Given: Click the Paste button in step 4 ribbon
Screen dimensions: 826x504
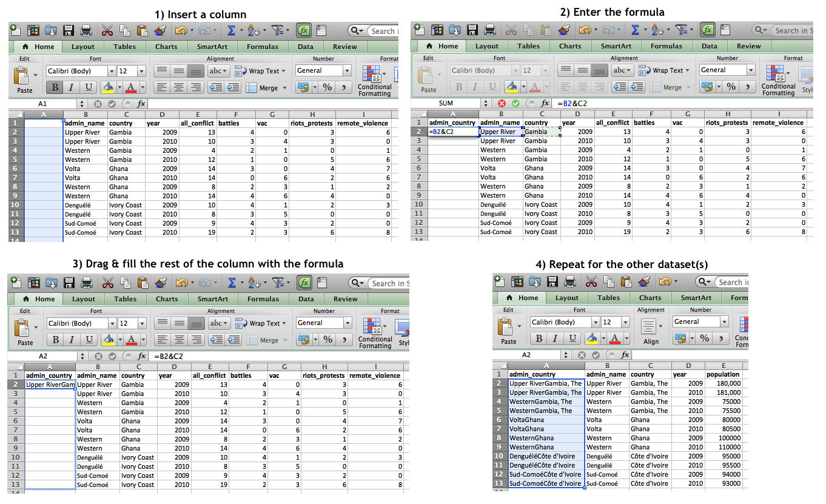Looking at the screenshot, I should (x=508, y=331).
